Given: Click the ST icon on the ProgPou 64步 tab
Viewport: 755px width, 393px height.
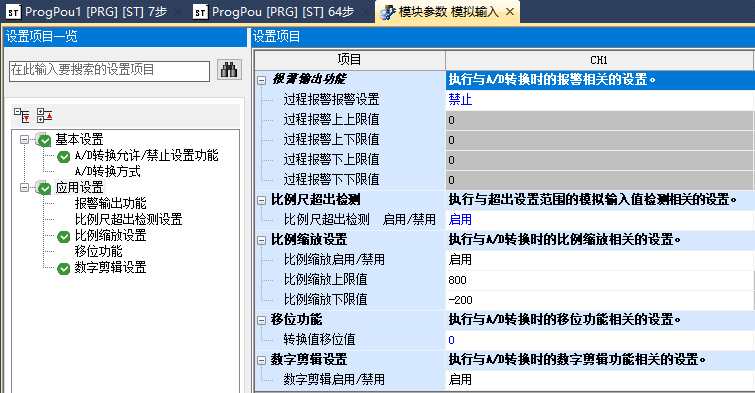Looking at the screenshot, I should click(200, 12).
